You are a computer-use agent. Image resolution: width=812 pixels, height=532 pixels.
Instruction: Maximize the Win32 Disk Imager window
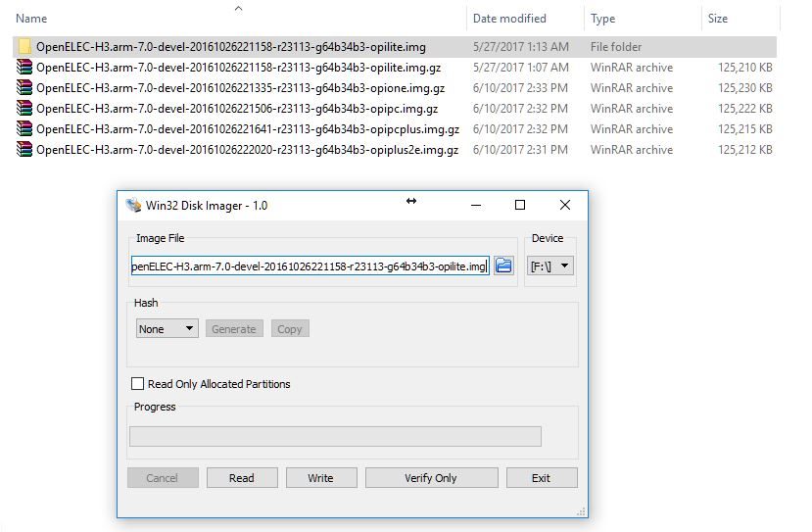point(520,205)
